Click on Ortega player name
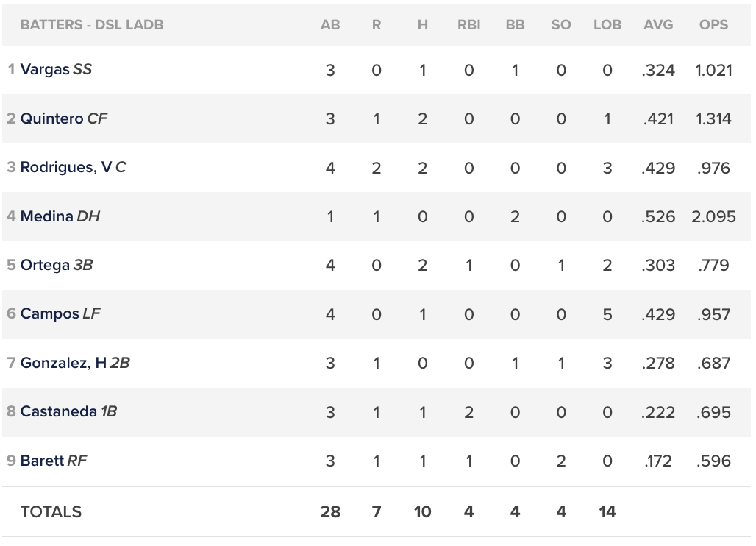Screen dimensions: 756x546 click(x=45, y=265)
